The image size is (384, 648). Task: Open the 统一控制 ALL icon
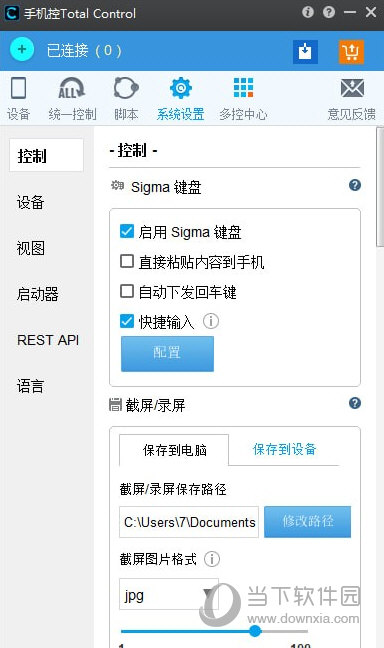click(x=71, y=88)
